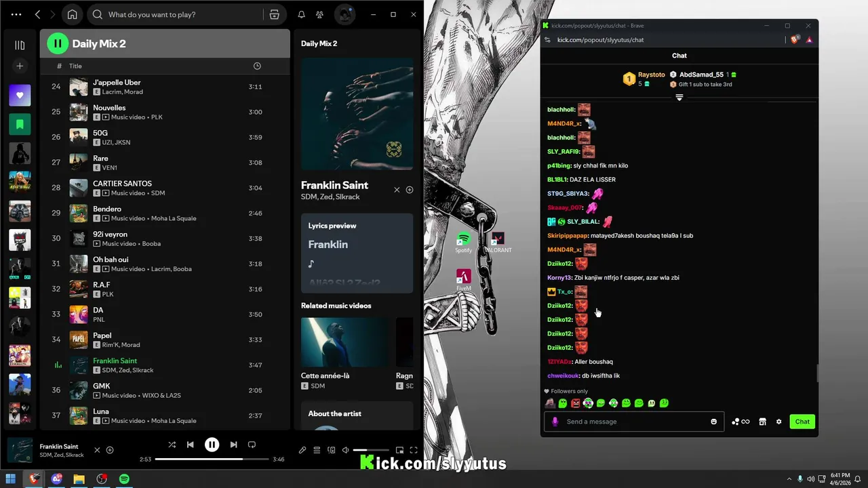Open Kick channel points infinity icon

[x=741, y=422]
